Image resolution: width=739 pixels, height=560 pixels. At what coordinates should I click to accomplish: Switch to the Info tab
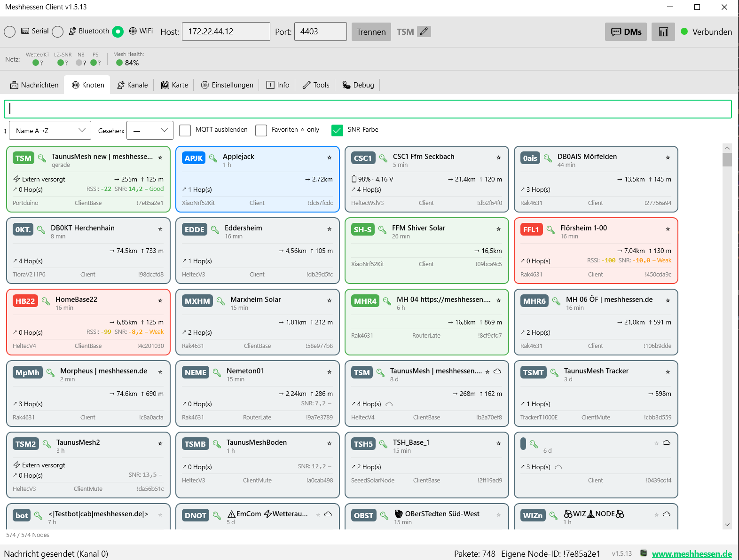pyautogui.click(x=278, y=85)
